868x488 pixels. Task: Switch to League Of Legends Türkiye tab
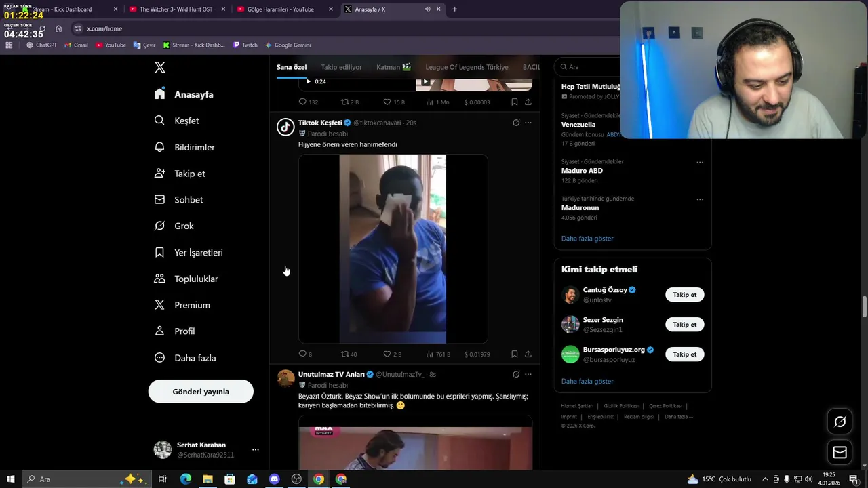pyautogui.click(x=467, y=67)
